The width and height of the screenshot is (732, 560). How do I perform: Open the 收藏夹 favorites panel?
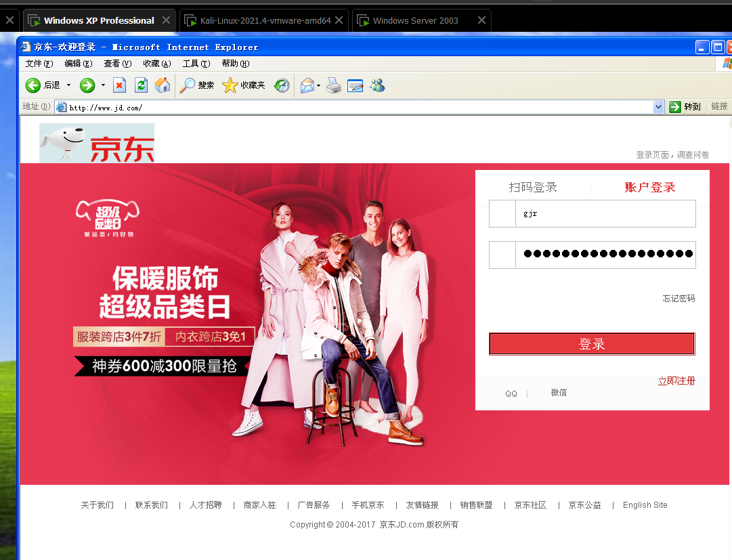click(244, 85)
